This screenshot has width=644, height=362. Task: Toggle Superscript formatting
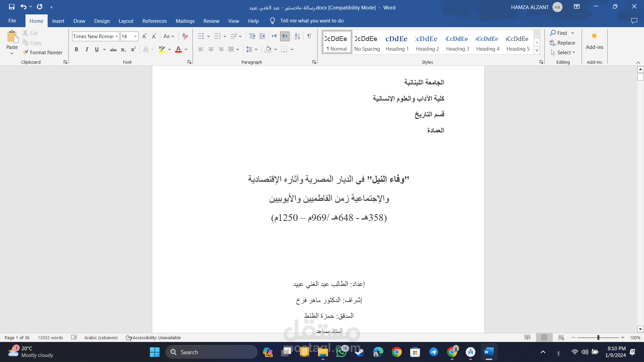pyautogui.click(x=133, y=50)
